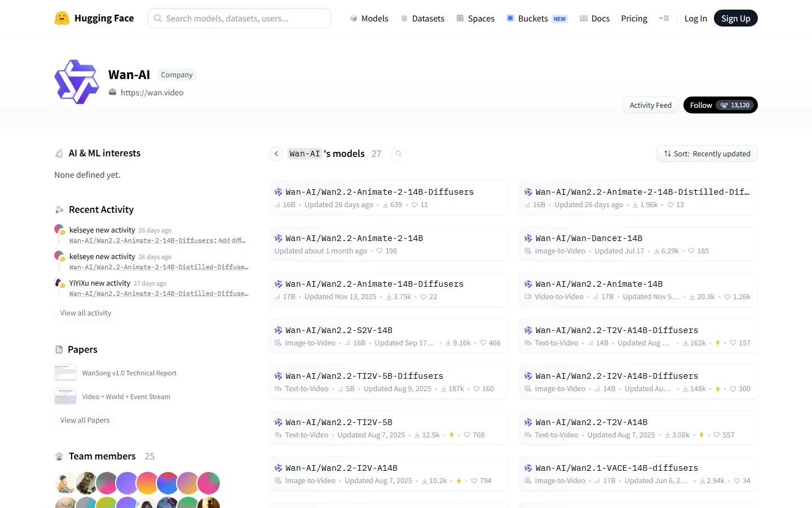This screenshot has height=508, width=812.
Task: Open WanSong v1.0 Technical Report paper
Action: click(x=129, y=373)
